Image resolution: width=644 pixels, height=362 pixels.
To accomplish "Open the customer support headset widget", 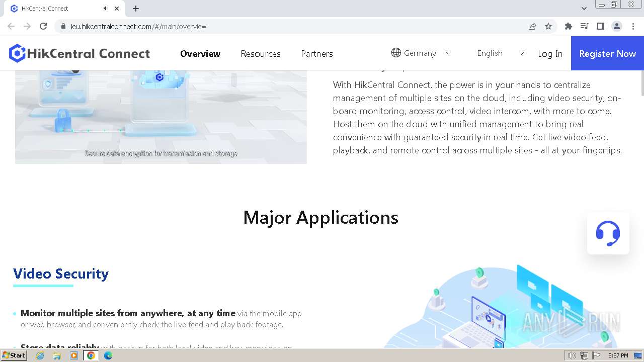I will point(608,233).
